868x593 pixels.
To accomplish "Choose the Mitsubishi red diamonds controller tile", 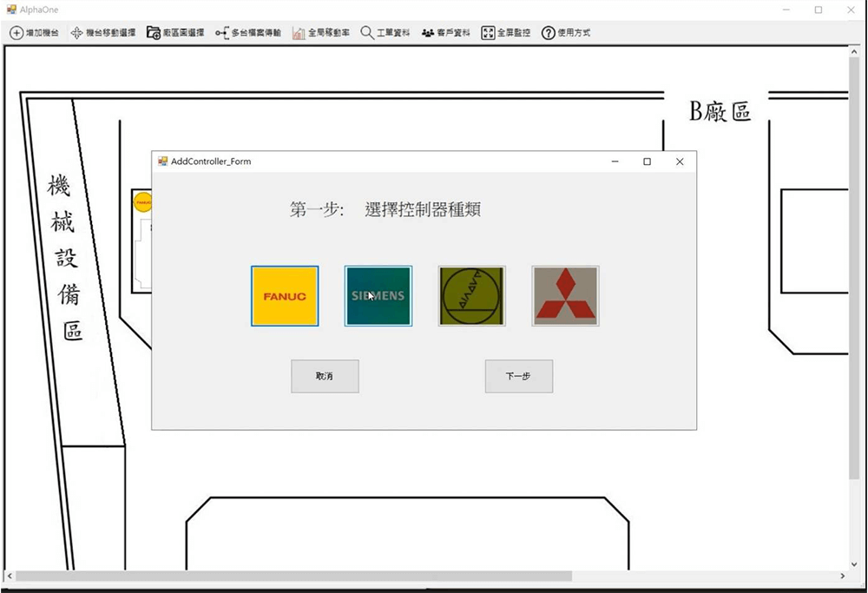I will pos(565,296).
